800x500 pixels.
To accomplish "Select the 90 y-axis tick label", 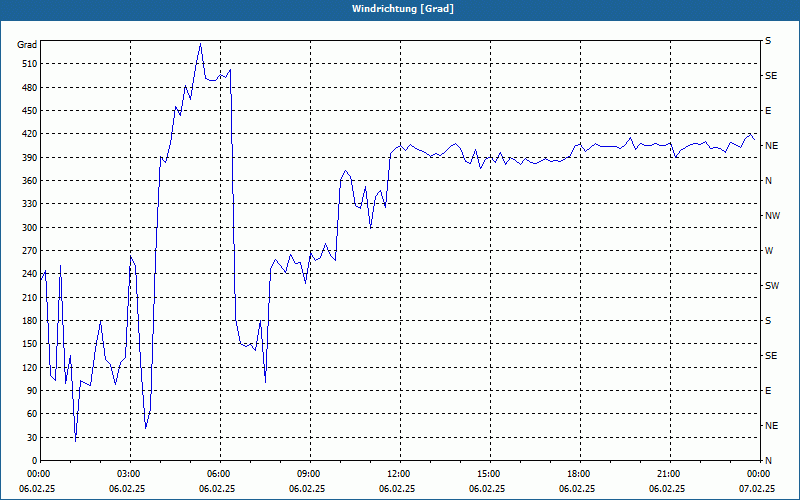I will click(32, 391).
